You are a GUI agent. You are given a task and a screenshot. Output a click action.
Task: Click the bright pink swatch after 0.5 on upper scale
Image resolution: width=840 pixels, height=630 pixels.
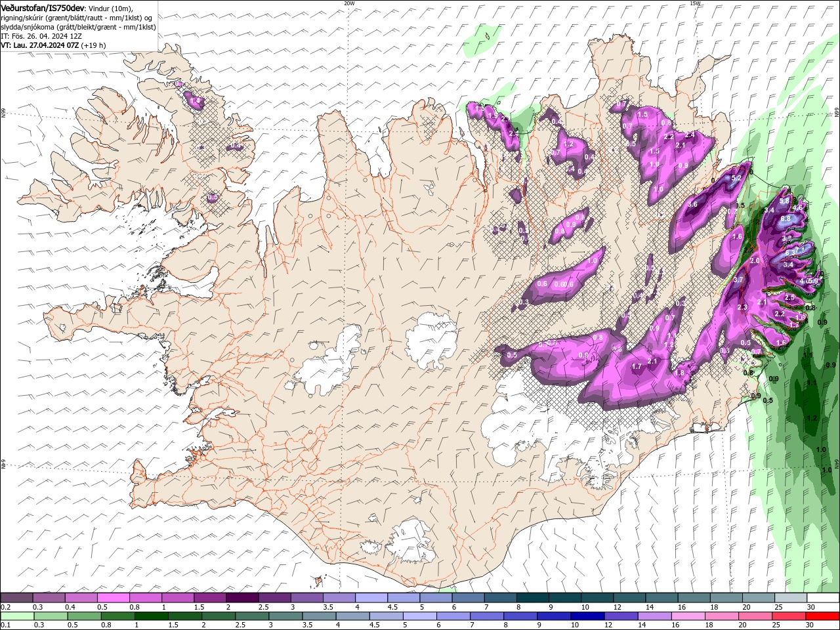coord(113,598)
